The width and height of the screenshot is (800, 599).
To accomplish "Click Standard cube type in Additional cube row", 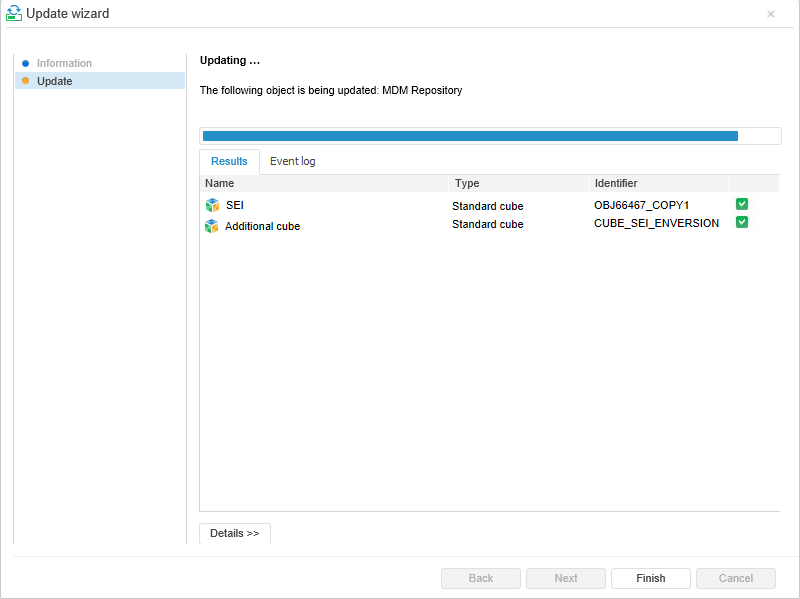I will click(x=487, y=224).
